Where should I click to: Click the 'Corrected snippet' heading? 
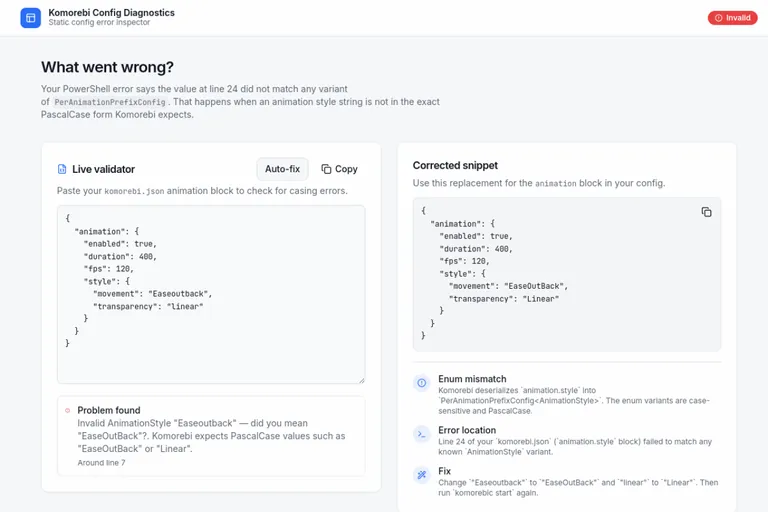coord(455,166)
